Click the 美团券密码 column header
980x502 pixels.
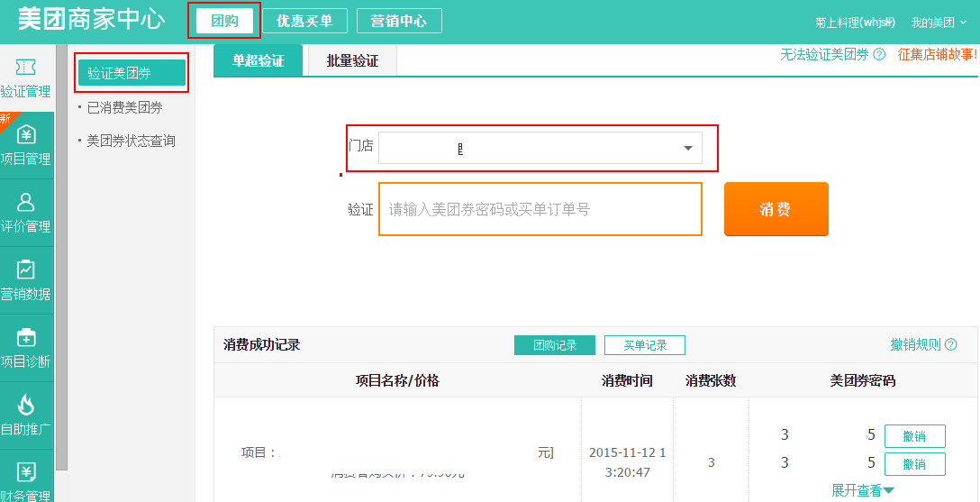(x=863, y=380)
